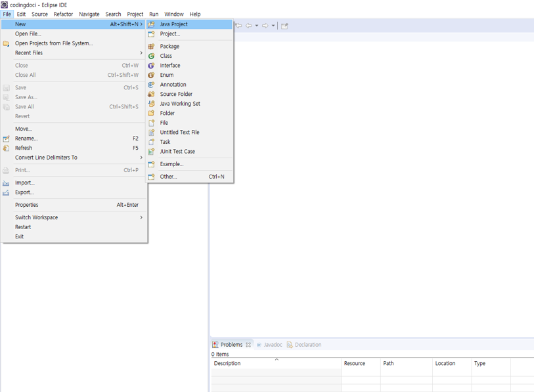Expand the Switch Workspace submenu
The image size is (534, 392).
point(141,217)
